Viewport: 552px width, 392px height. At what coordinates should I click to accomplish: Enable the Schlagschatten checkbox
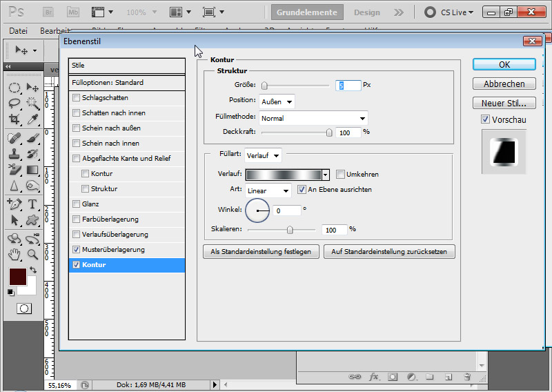(76, 98)
